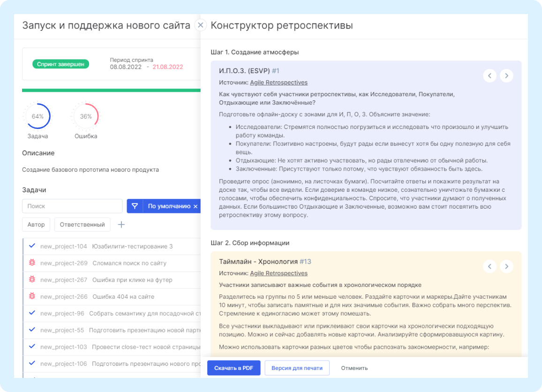Click the task ID new_project-104
542x392 pixels.
click(x=64, y=247)
